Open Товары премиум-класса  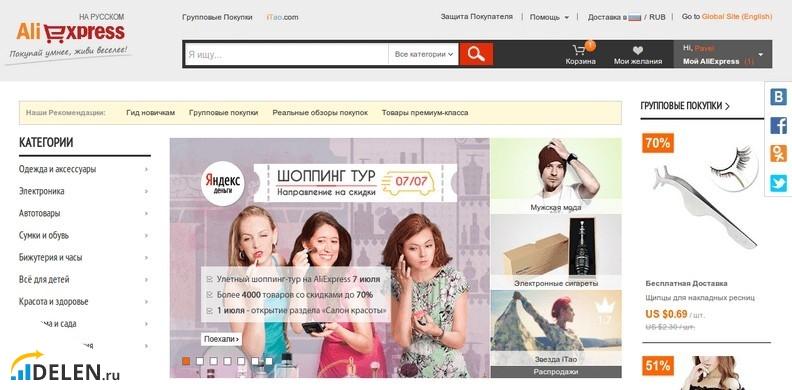[x=425, y=113]
